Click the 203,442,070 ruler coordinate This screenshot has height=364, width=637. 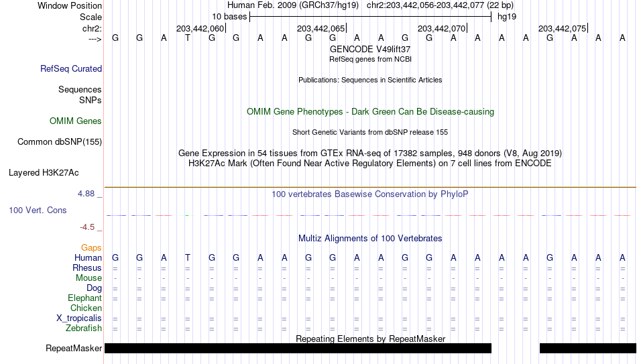pos(442,28)
